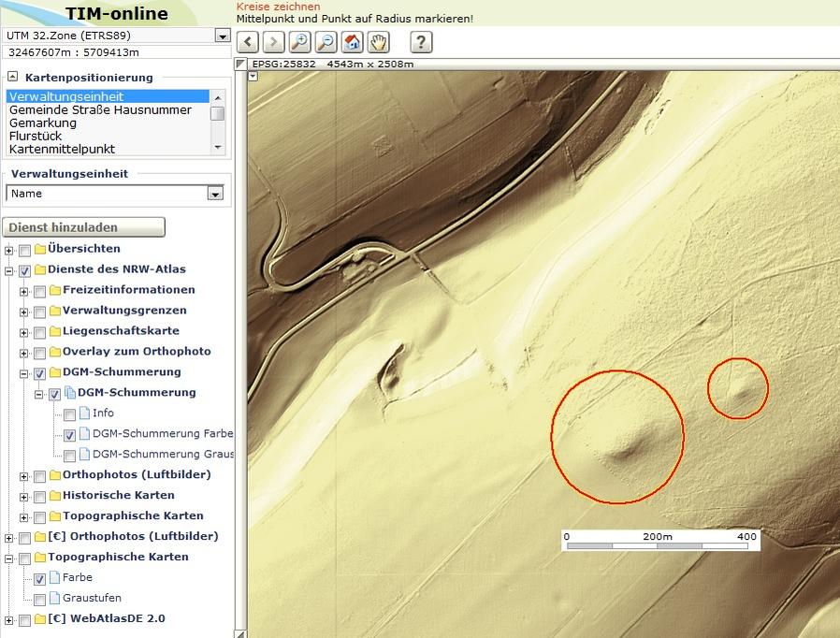The height and width of the screenshot is (638, 840).
Task: Click the home extent house icon
Action: tap(352, 41)
